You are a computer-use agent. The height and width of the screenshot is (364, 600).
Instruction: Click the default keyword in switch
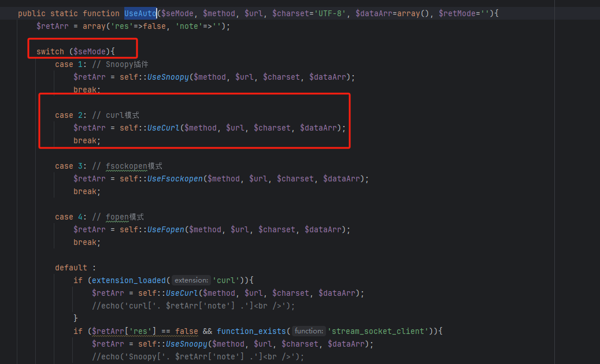click(71, 268)
